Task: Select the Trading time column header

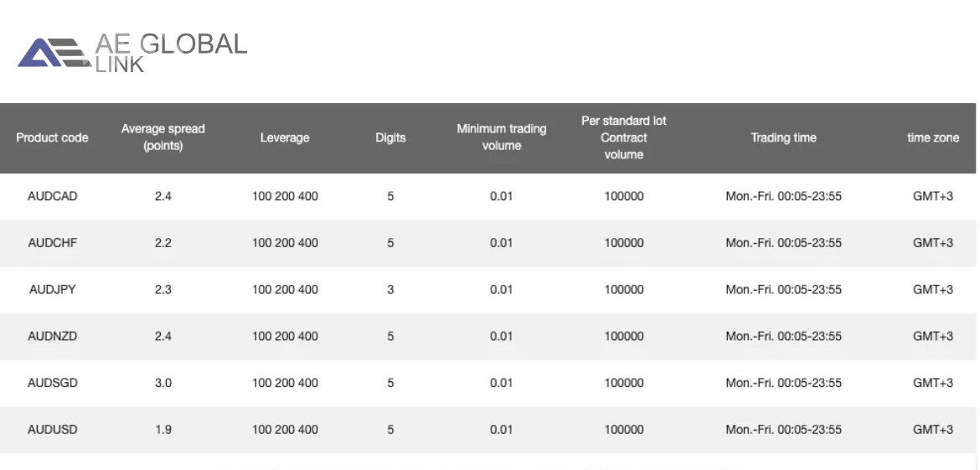Action: point(783,138)
